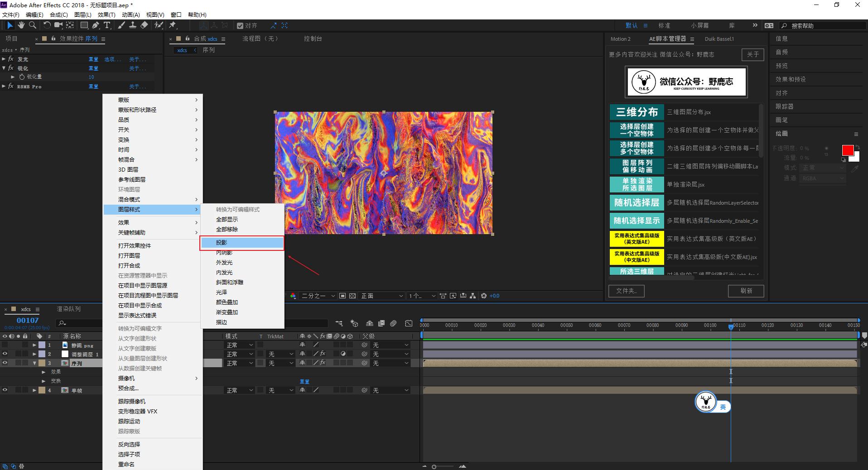
Task: Activate the Roto Brush tool
Action: point(158,26)
